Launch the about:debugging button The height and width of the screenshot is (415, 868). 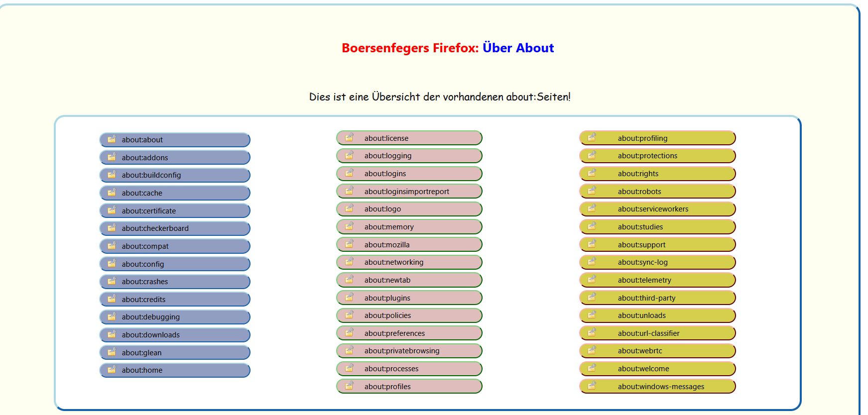pyautogui.click(x=175, y=317)
